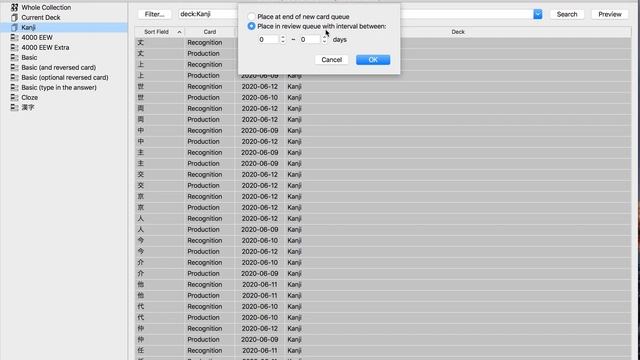
Task: Click the 世 Recognition row dated 2020-06-12
Action: (383, 87)
